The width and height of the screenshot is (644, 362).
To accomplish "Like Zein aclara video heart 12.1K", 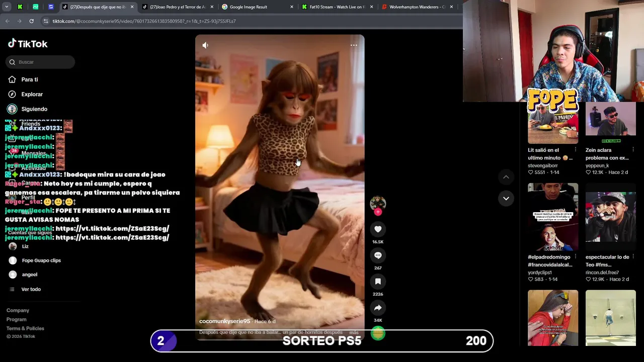I will [588, 172].
